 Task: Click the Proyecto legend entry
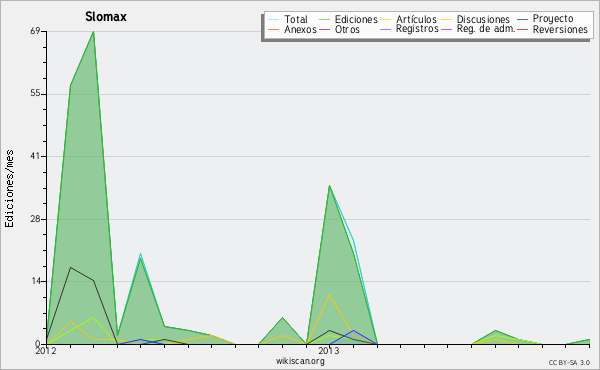point(553,19)
